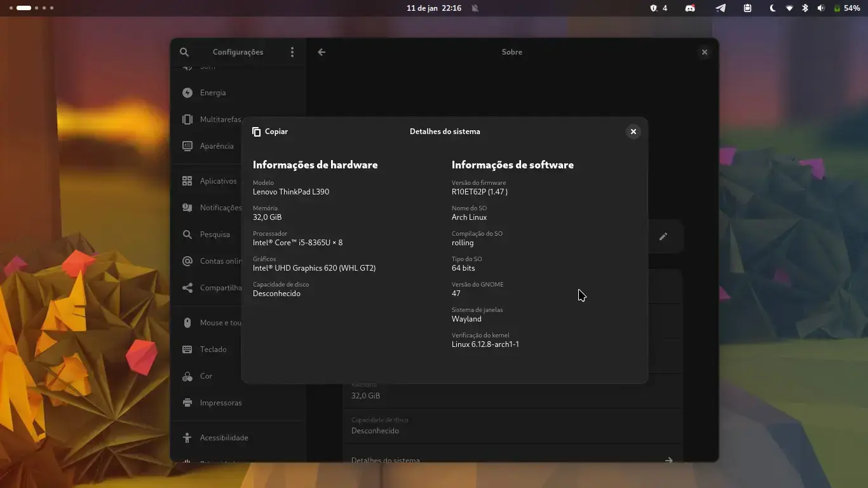Select the model text Lenovo ThinkPad L390

[291, 192]
